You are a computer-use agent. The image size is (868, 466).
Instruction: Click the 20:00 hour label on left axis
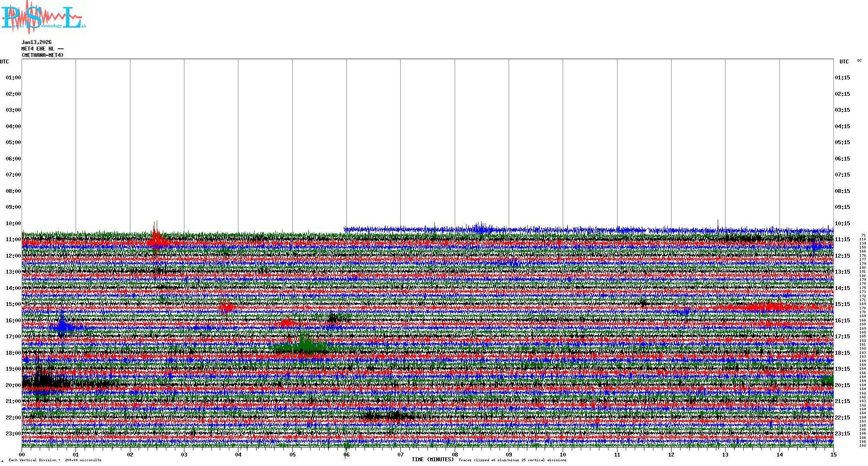point(13,385)
